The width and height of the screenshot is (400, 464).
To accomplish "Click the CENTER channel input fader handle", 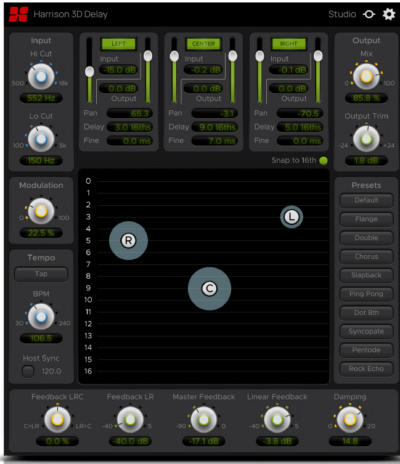I will [x=174, y=56].
